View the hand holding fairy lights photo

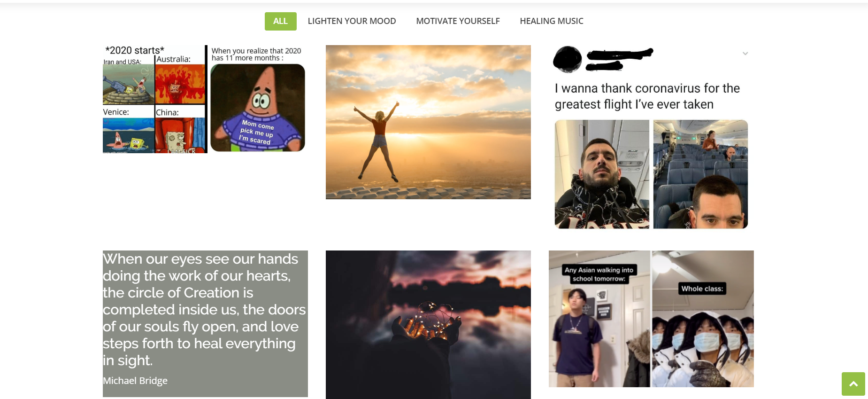click(x=428, y=325)
